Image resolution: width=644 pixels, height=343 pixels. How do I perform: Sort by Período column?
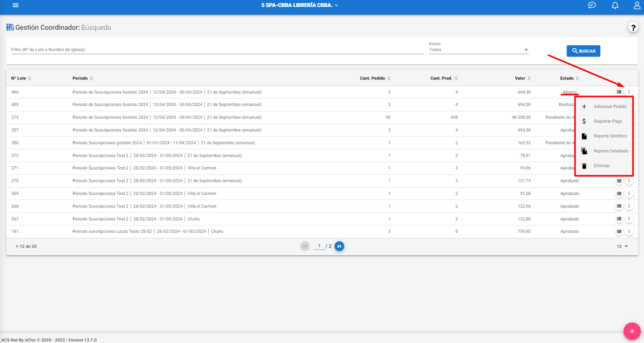coord(83,78)
